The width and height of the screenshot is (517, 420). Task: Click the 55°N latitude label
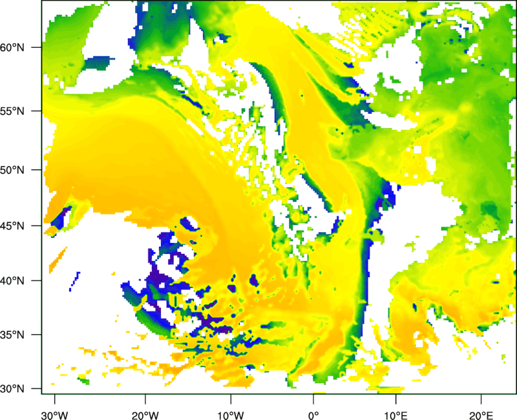tap(12, 111)
